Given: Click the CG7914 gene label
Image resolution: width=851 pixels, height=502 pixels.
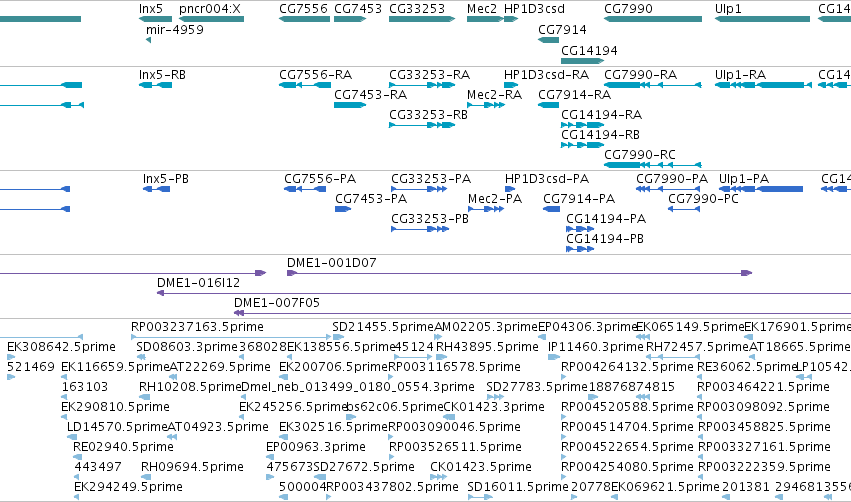Looking at the screenshot, I should point(562,30).
